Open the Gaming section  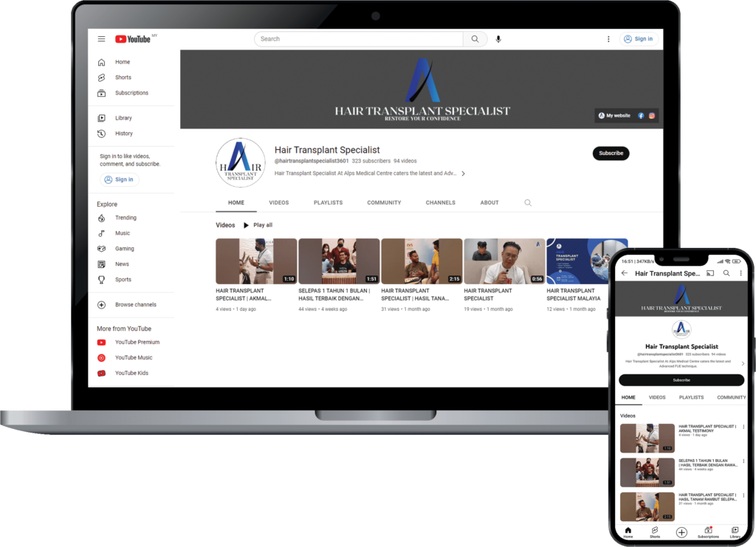[x=124, y=248]
